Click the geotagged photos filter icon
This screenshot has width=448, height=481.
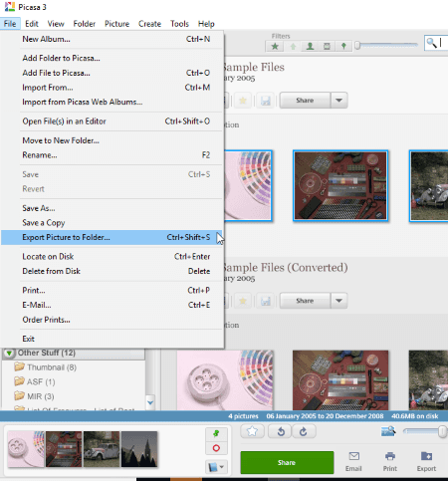(x=343, y=46)
